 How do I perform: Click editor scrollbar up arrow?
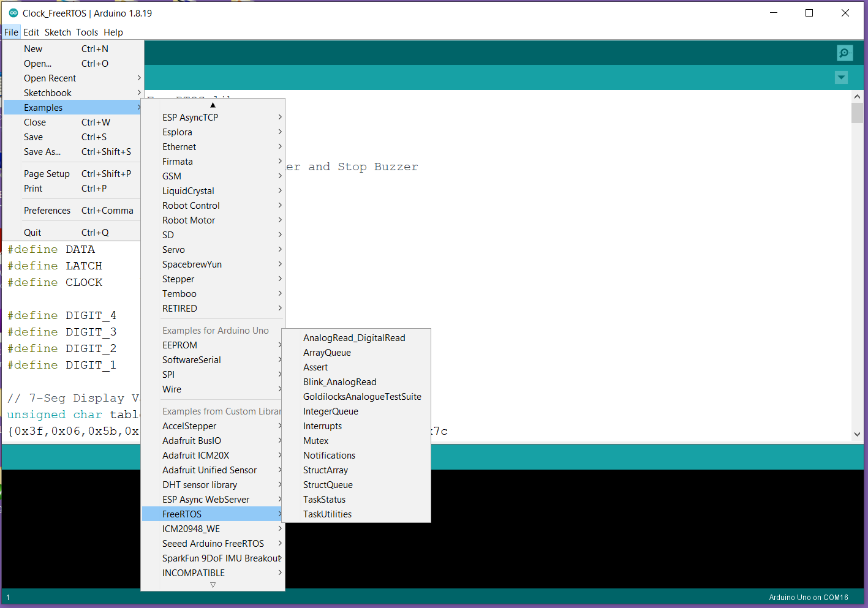click(857, 97)
